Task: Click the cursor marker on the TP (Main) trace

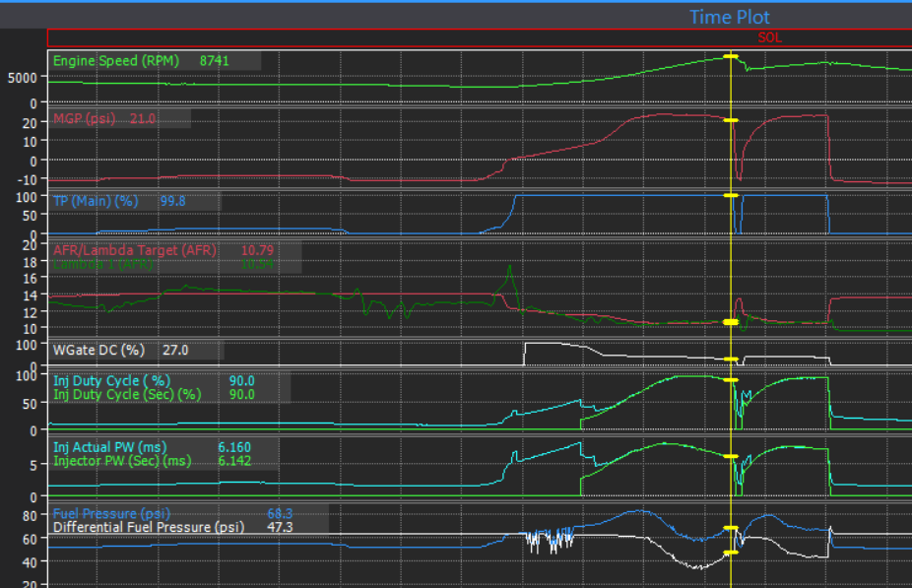Action: [731, 195]
